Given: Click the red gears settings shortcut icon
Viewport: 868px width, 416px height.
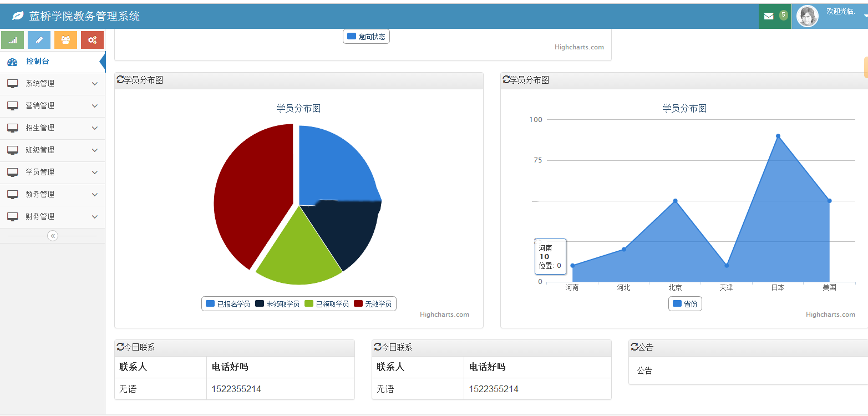Looking at the screenshot, I should [92, 40].
